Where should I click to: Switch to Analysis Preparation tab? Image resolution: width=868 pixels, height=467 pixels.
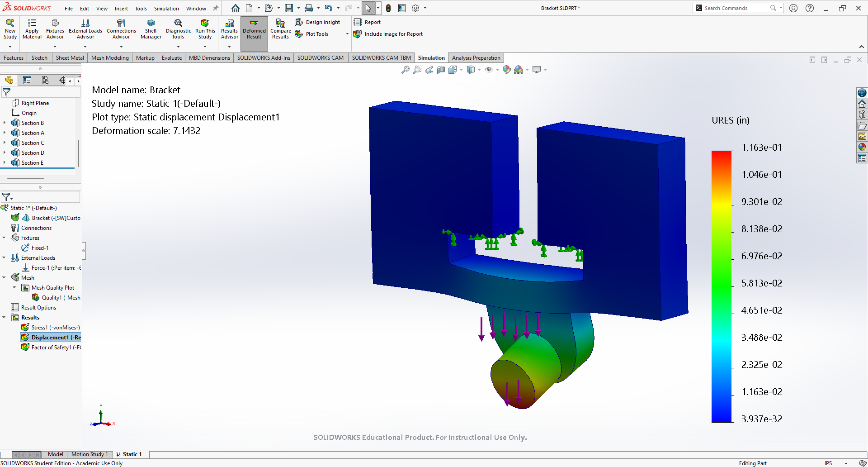476,58
